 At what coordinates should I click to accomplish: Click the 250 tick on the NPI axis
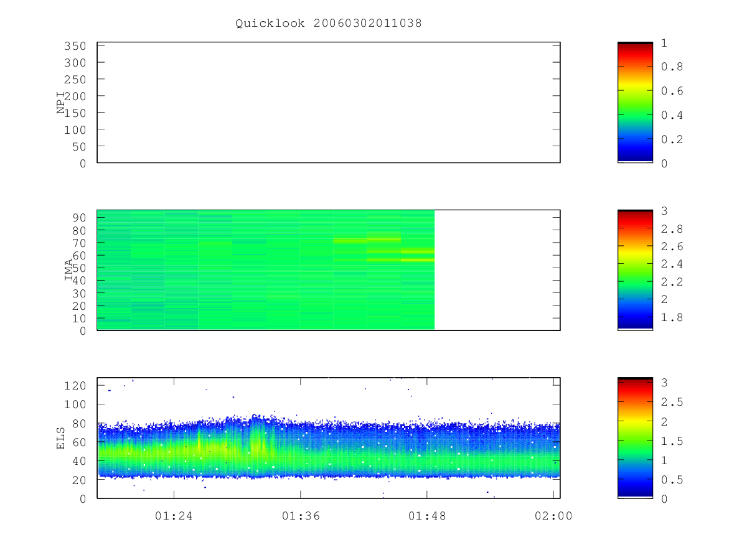point(74,80)
